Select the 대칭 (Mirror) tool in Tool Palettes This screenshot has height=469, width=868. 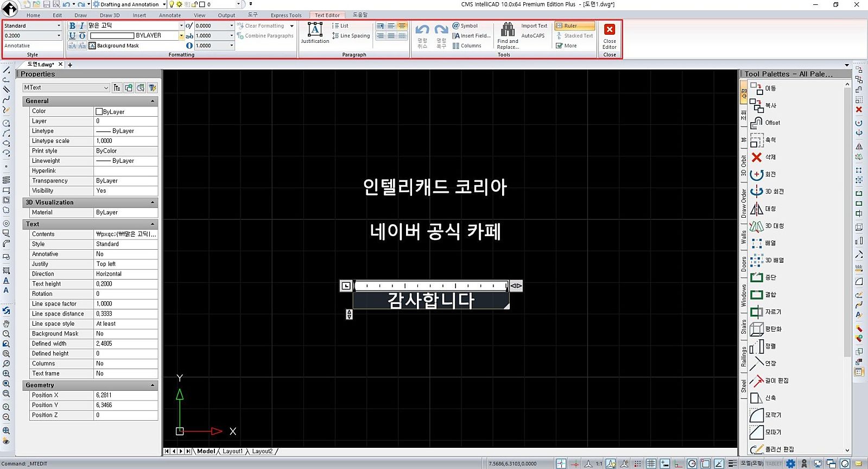coord(763,208)
